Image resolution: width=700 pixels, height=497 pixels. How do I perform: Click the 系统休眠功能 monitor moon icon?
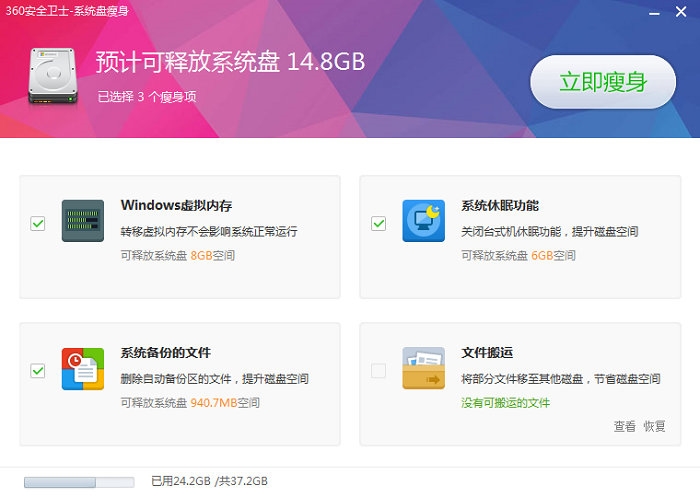tap(423, 221)
